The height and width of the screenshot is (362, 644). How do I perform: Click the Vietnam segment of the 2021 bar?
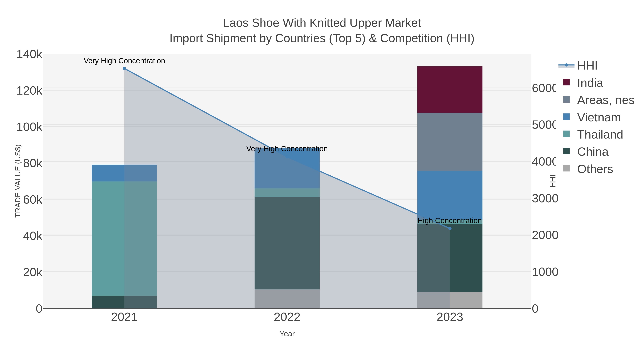[124, 173]
